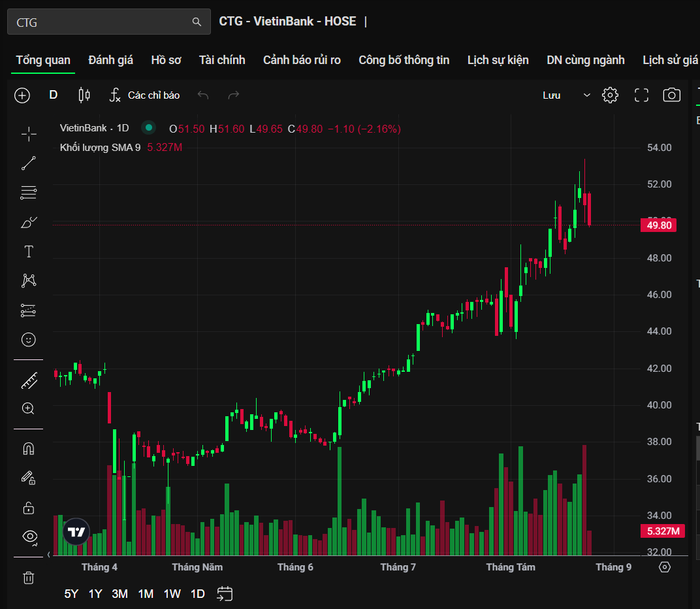
Task: Open the Lịch sự kiện tab
Action: 498,60
